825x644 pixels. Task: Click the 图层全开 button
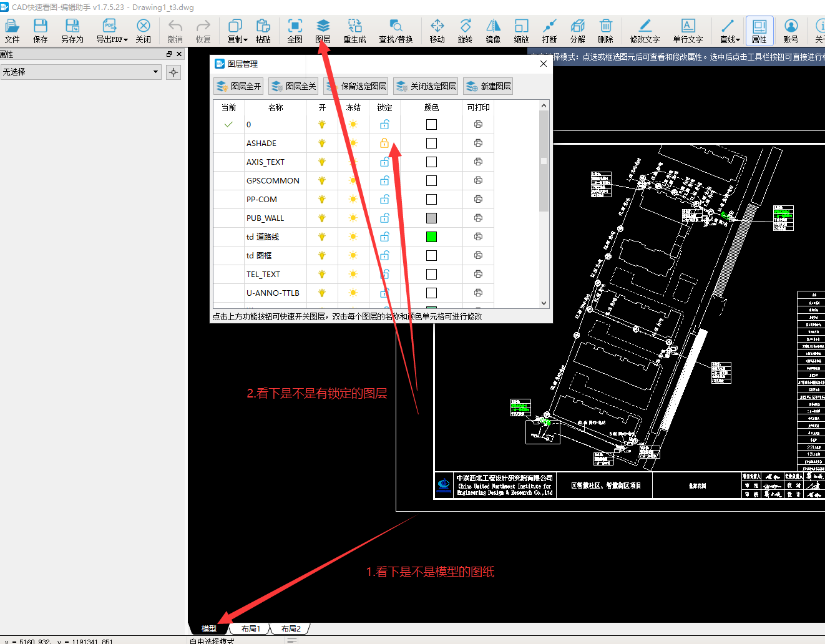238,86
